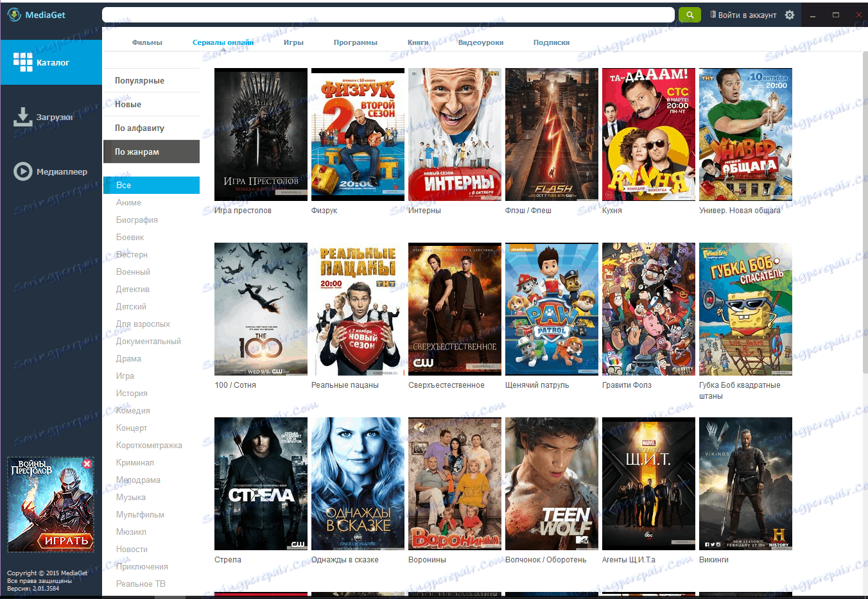Open the Флэш / Флеш poster

(551, 135)
